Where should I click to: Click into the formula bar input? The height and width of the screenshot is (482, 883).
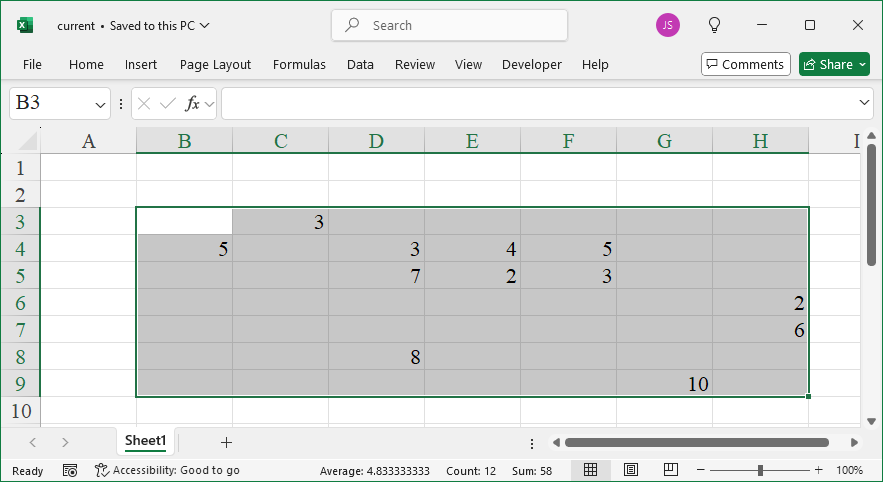pos(539,104)
